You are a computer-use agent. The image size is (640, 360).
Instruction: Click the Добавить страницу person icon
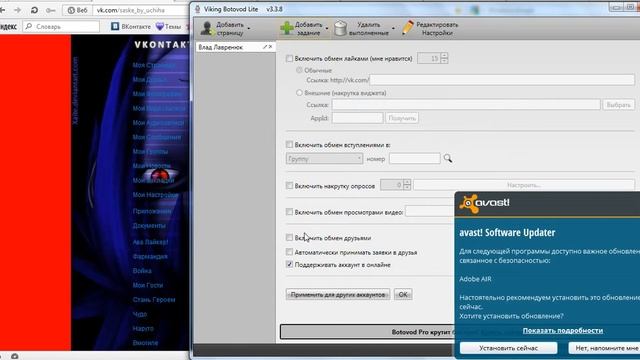(x=207, y=29)
